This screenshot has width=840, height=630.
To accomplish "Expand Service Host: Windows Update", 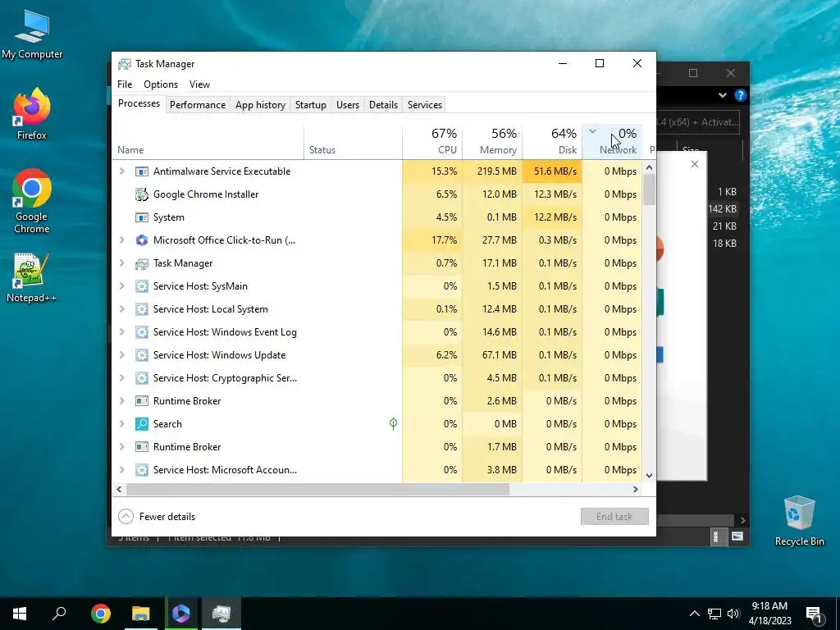I will pos(122,355).
